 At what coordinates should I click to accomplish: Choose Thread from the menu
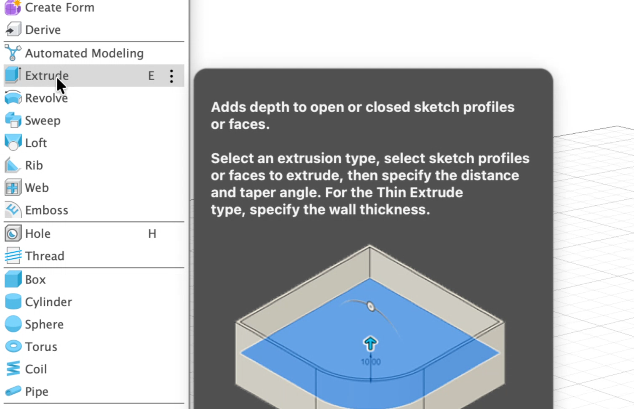click(x=44, y=256)
